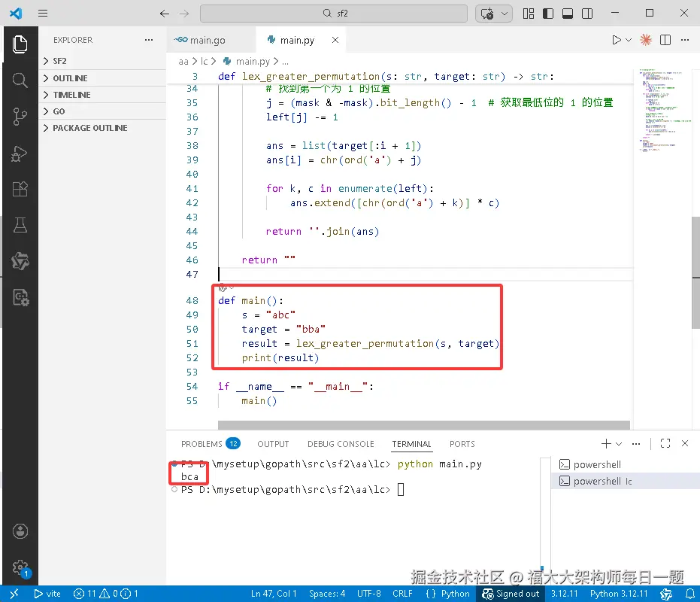
Task: Click the editor horizontal scrollbar
Action: click(x=423, y=424)
